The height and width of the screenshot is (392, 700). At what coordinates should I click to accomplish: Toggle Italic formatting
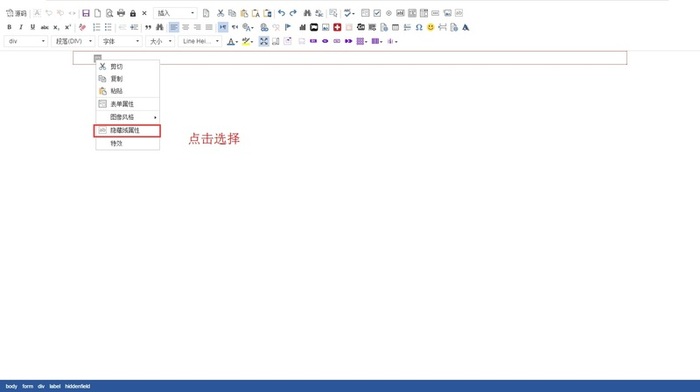21,27
